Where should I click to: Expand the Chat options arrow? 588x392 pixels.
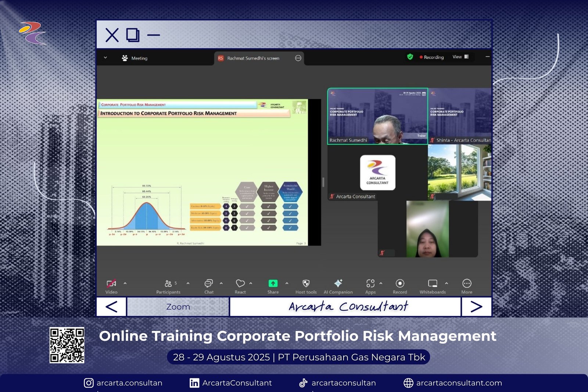221,283
